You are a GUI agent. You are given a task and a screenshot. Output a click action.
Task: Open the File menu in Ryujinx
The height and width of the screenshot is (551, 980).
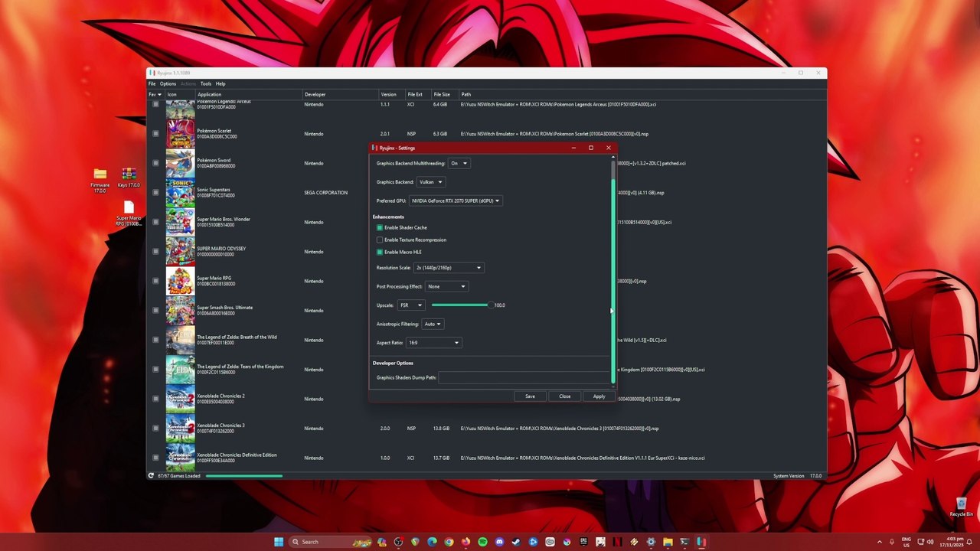coord(152,83)
